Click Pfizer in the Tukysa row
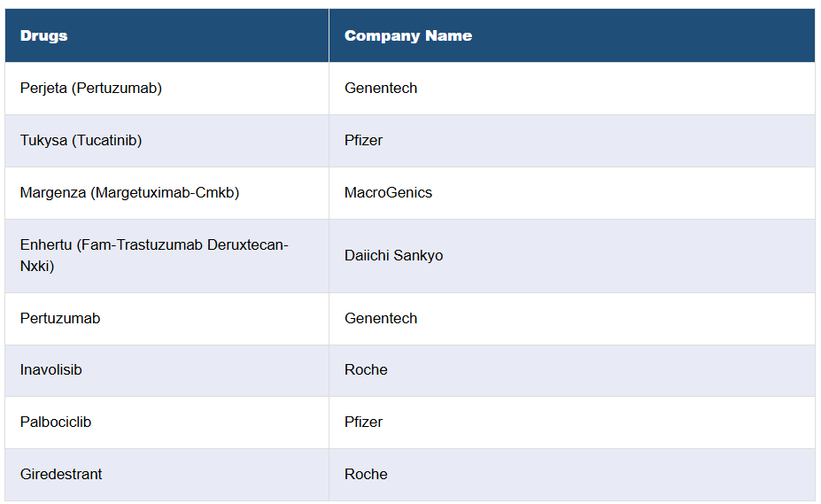 pyautogui.click(x=364, y=141)
